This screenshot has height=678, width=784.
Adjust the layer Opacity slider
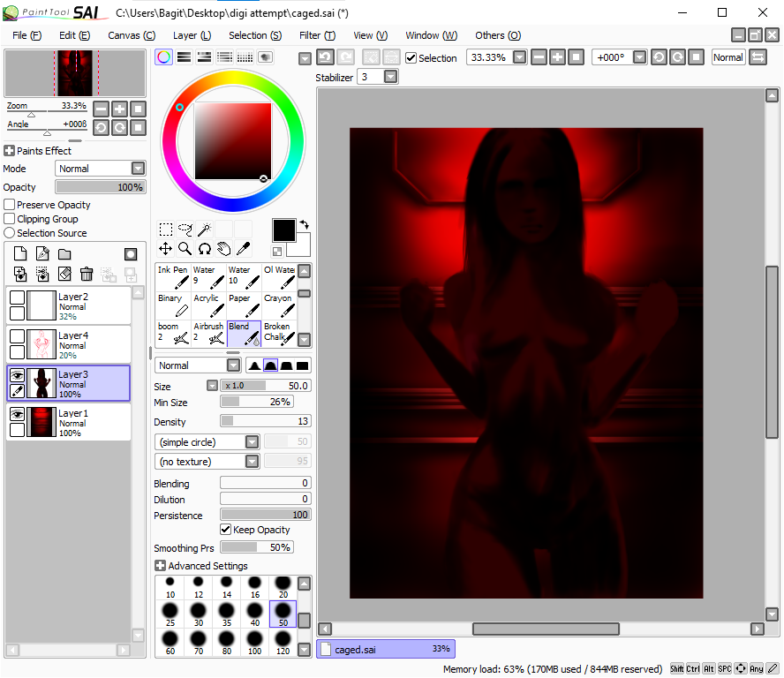(100, 187)
